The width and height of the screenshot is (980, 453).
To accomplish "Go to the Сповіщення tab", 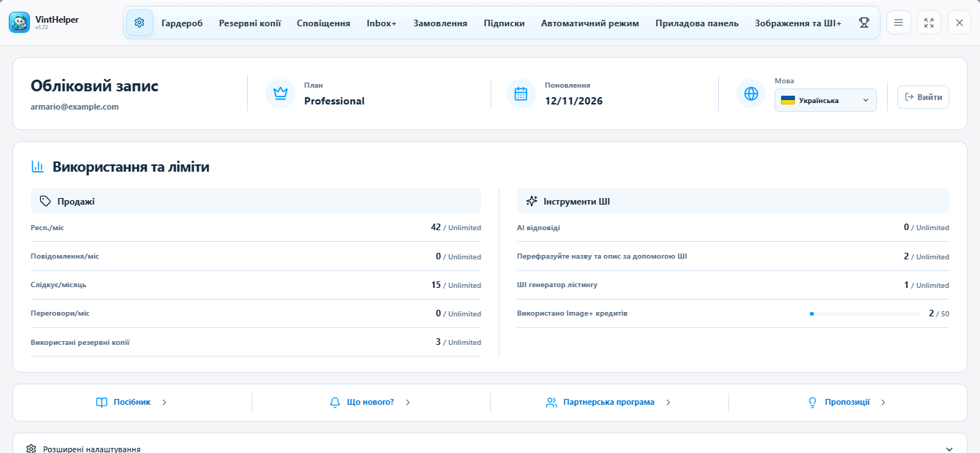I will click(x=323, y=23).
